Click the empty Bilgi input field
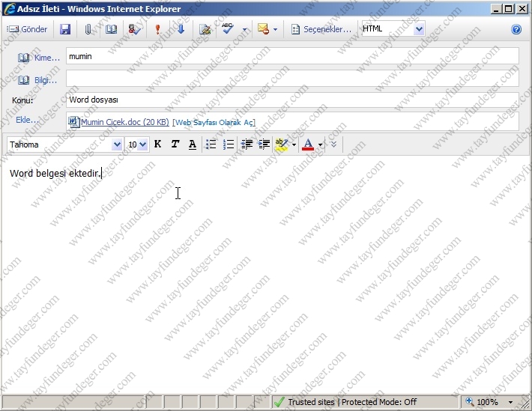 pyautogui.click(x=292, y=79)
